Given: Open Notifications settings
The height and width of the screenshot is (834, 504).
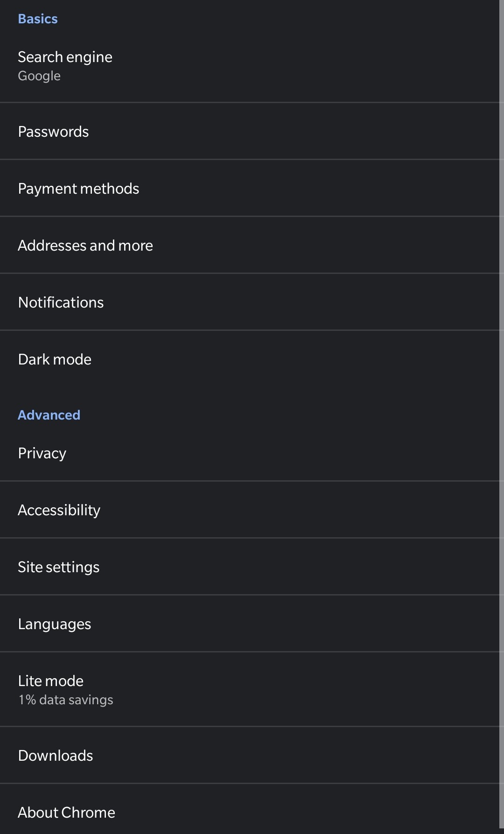Looking at the screenshot, I should coord(250,302).
